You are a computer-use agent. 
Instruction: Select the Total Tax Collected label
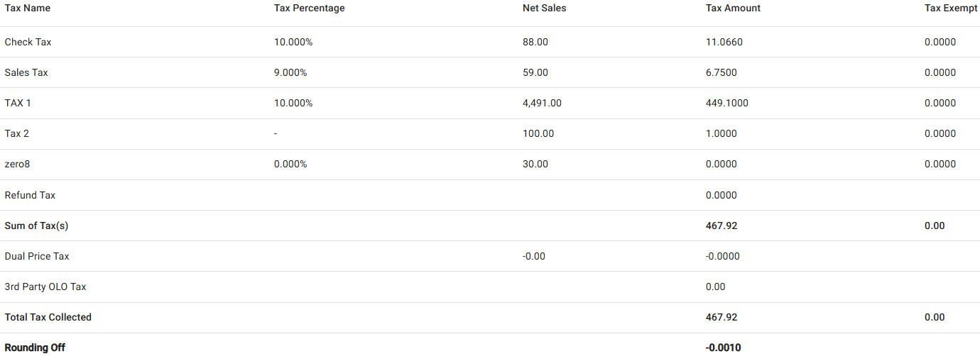[48, 317]
